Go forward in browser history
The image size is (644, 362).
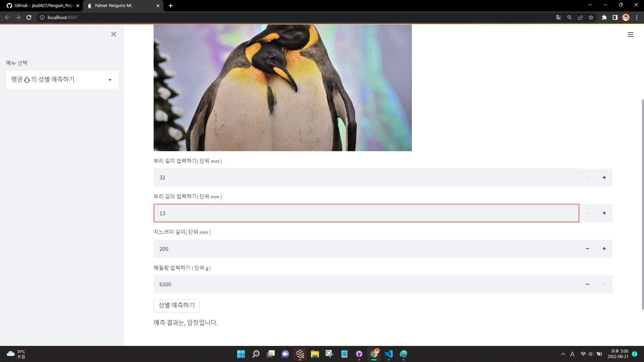click(x=18, y=17)
